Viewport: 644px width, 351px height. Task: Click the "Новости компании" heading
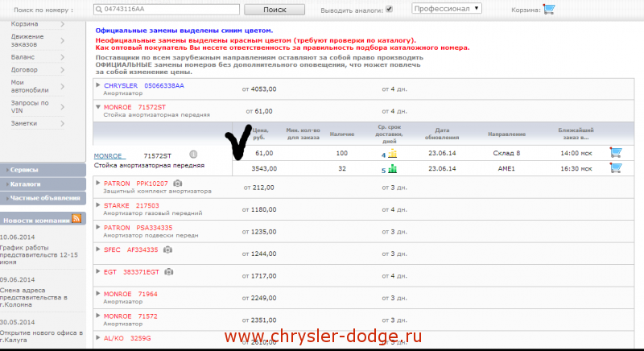(x=36, y=221)
